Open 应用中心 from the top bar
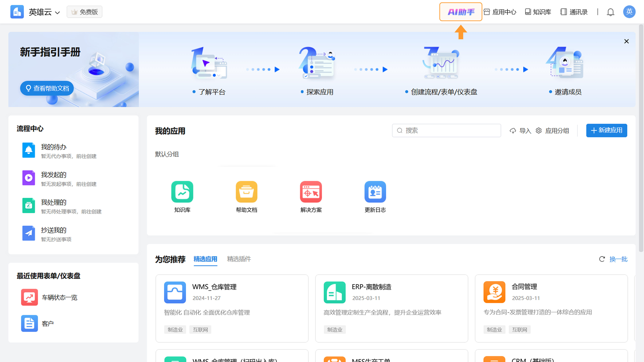This screenshot has height=362, width=644. click(x=500, y=12)
